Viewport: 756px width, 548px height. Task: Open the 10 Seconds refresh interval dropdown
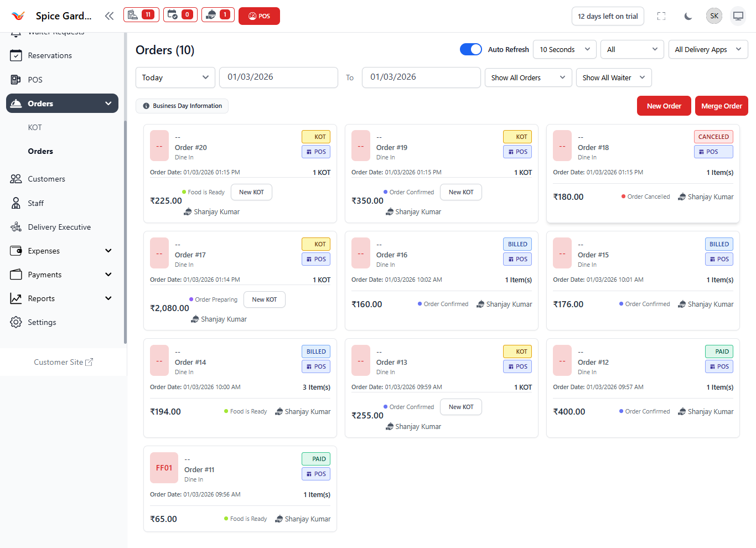564,49
